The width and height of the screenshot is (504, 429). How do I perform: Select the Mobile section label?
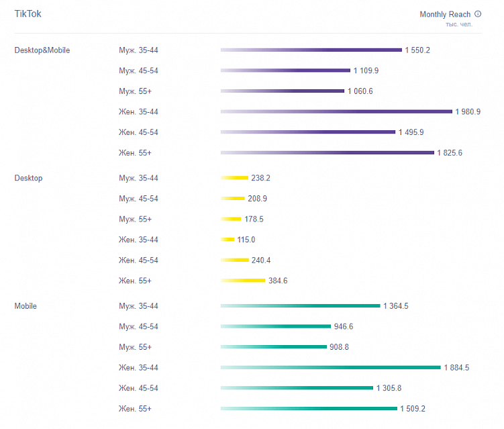pos(26,306)
